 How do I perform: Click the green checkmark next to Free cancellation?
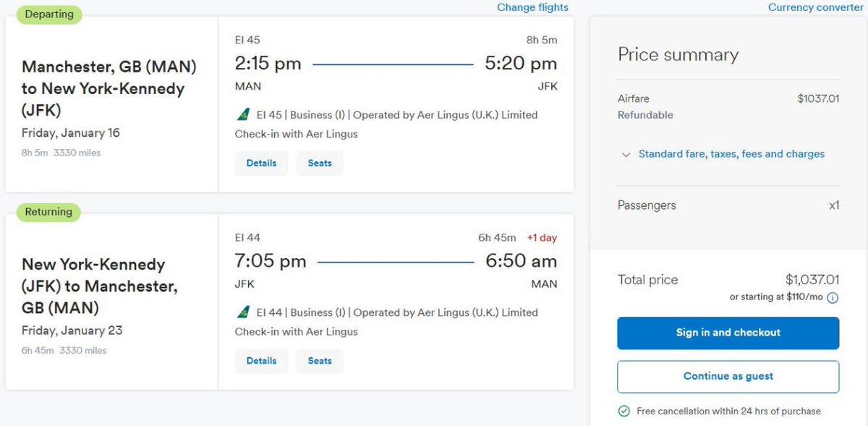pos(624,411)
